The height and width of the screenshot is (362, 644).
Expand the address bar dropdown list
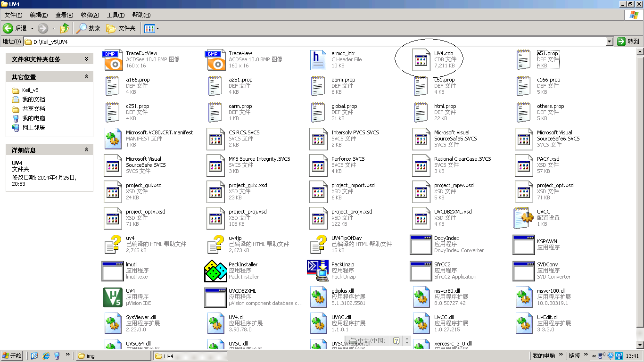[x=609, y=41]
